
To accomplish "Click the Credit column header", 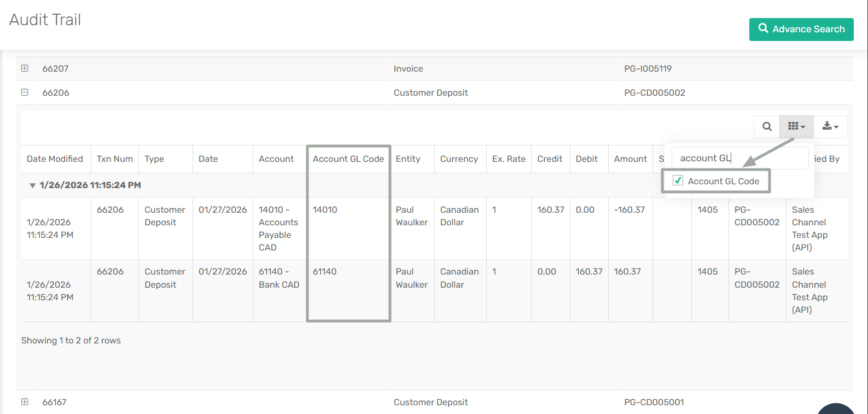I will click(550, 159).
